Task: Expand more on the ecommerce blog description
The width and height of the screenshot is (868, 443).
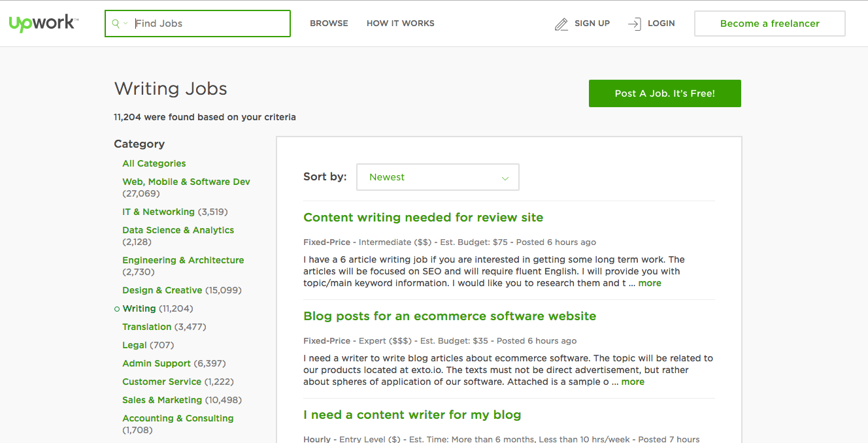Action: coord(632,382)
